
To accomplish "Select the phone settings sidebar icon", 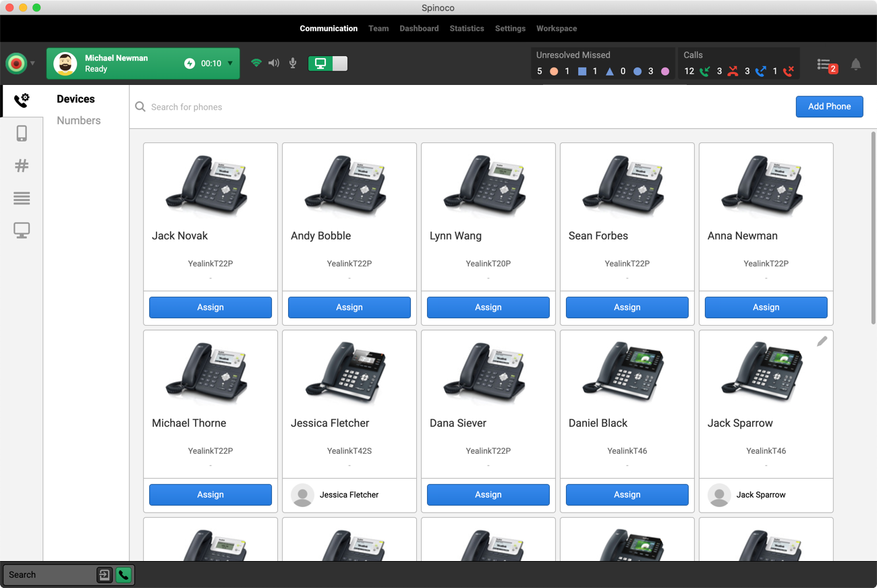I will [x=22, y=100].
